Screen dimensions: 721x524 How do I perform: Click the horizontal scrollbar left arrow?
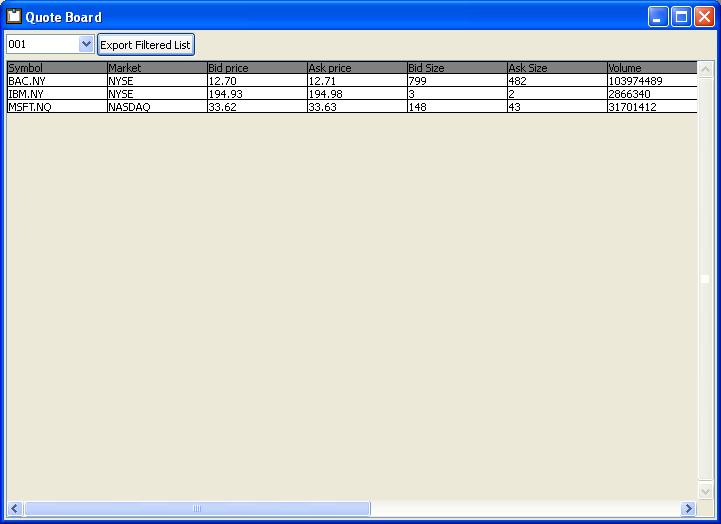tap(15, 509)
